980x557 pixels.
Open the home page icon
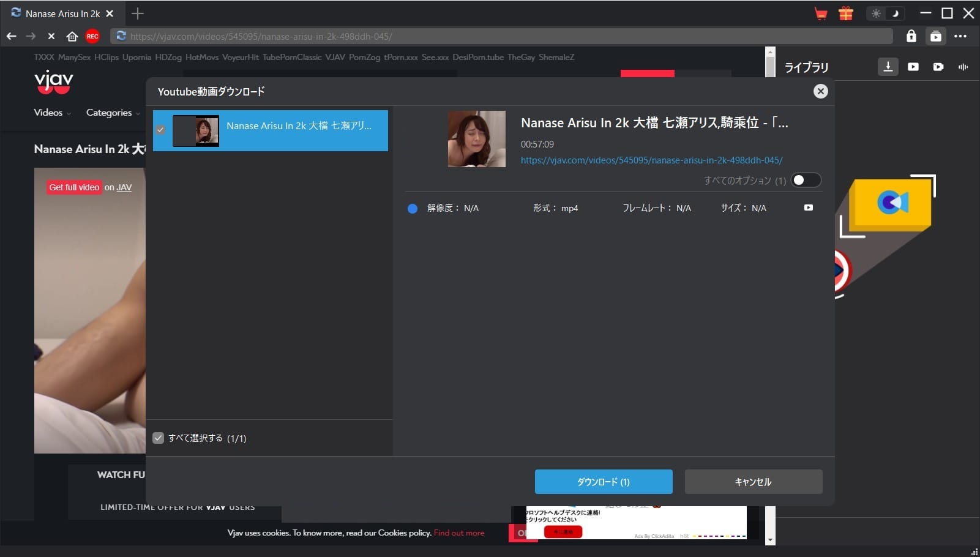tap(72, 36)
